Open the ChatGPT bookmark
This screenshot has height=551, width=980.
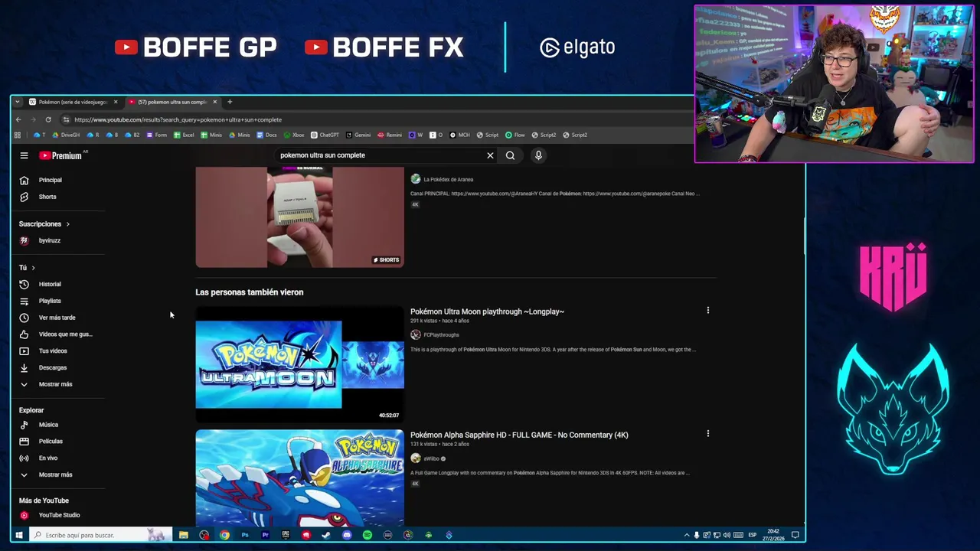pyautogui.click(x=325, y=135)
